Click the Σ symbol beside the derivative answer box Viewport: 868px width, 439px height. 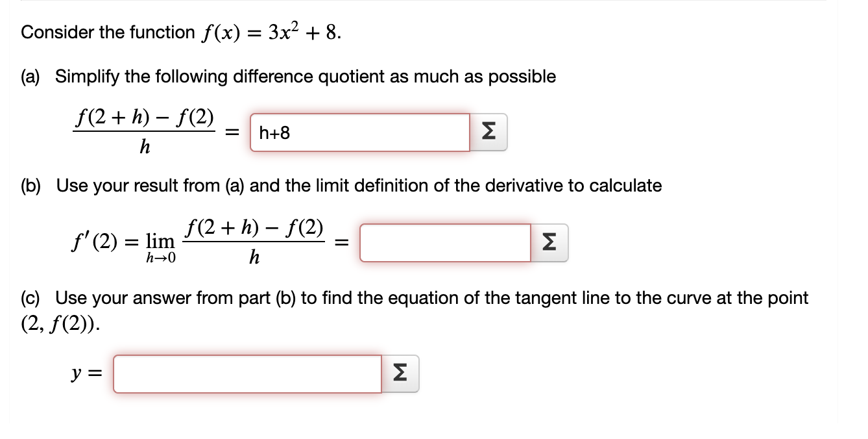coord(549,242)
